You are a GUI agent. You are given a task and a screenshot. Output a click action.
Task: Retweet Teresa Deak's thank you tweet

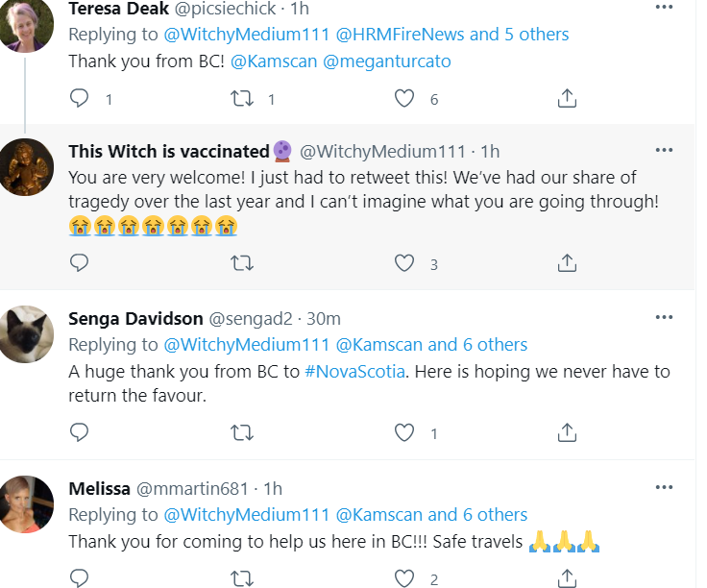click(243, 98)
